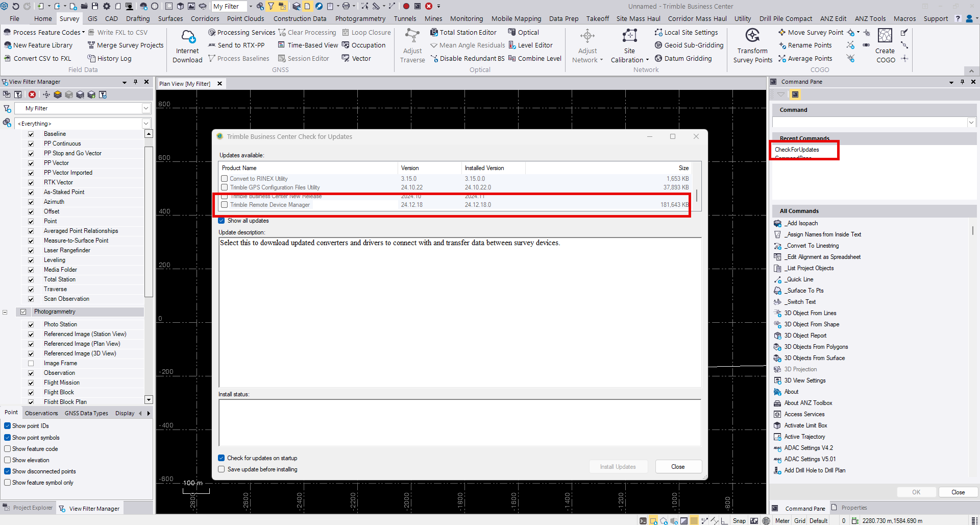Viewport: 980px width, 525px height.
Task: Open the Create COGO tool
Action: click(x=885, y=46)
